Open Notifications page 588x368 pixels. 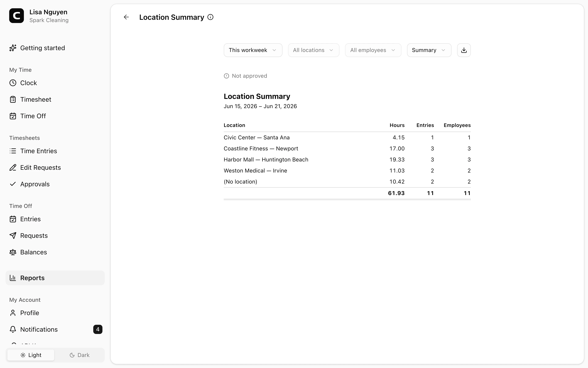pyautogui.click(x=55, y=329)
